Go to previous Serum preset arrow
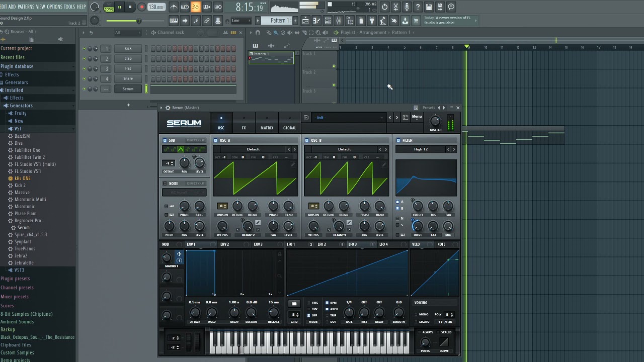Image resolution: width=644 pixels, height=362 pixels. [x=390, y=117]
